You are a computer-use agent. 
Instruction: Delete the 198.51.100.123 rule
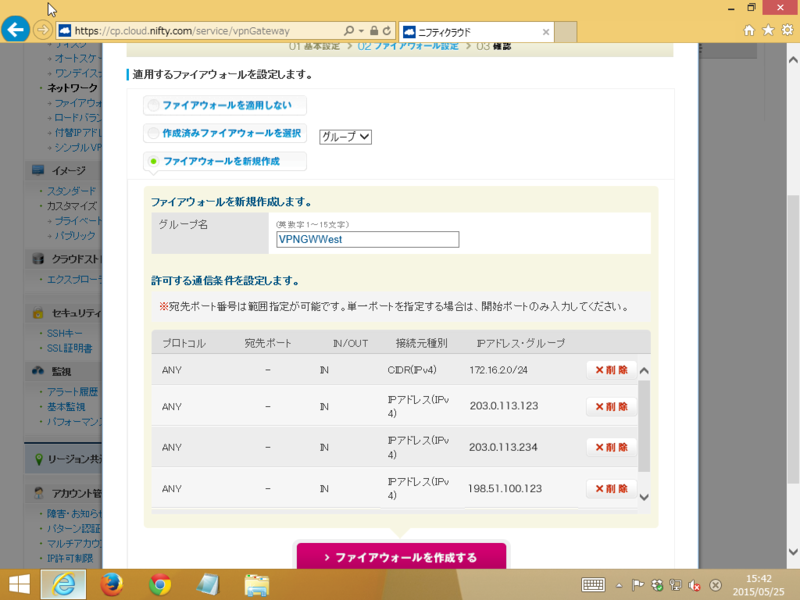click(x=611, y=489)
